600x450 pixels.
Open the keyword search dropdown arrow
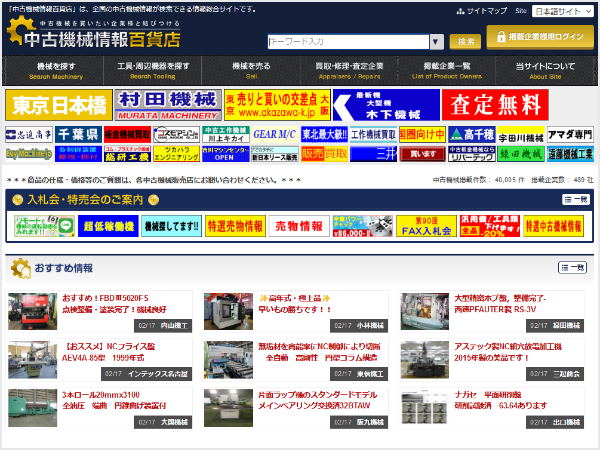pos(437,42)
